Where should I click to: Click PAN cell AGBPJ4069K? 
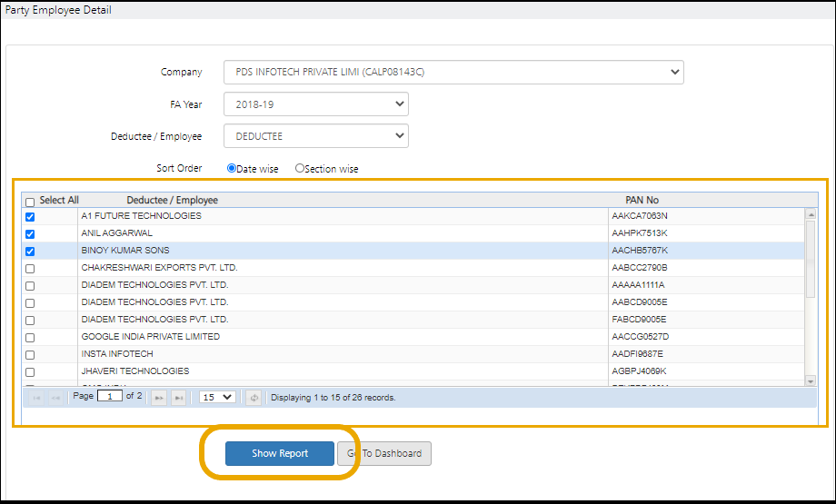pos(706,371)
